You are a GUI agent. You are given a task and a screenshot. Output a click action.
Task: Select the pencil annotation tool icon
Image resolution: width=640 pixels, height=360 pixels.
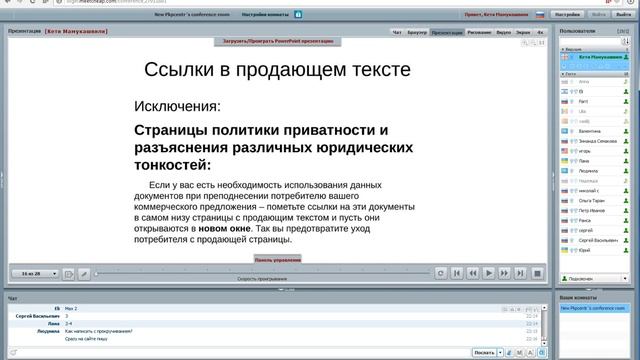pyautogui.click(x=84, y=274)
